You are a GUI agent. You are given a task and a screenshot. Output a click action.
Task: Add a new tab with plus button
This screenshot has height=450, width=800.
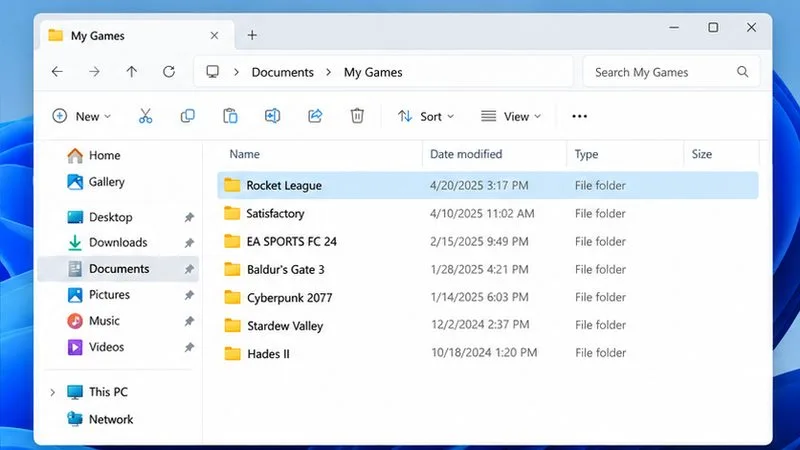tap(252, 35)
